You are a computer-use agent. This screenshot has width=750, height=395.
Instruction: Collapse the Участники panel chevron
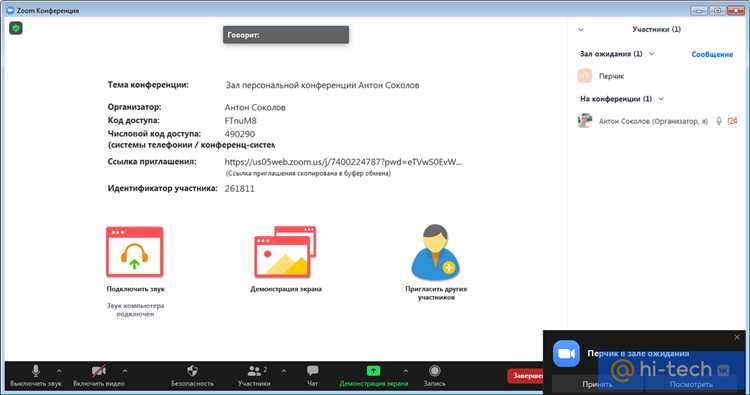pyautogui.click(x=581, y=30)
